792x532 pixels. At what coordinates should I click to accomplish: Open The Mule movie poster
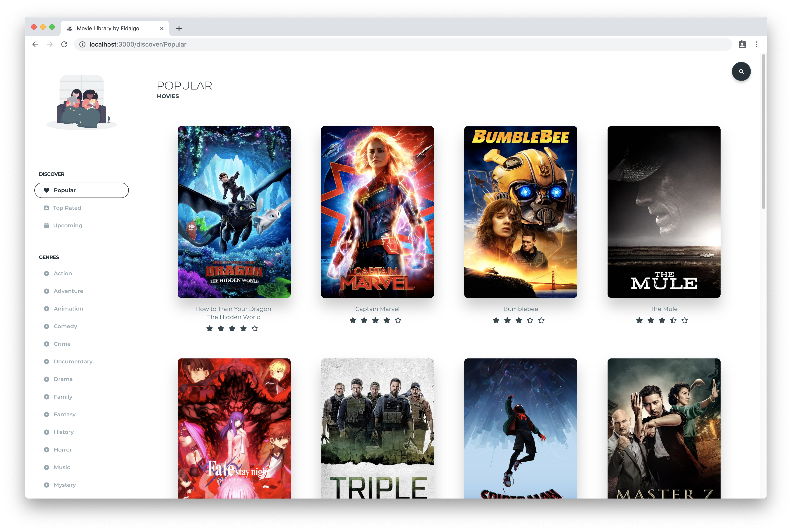[x=663, y=212]
